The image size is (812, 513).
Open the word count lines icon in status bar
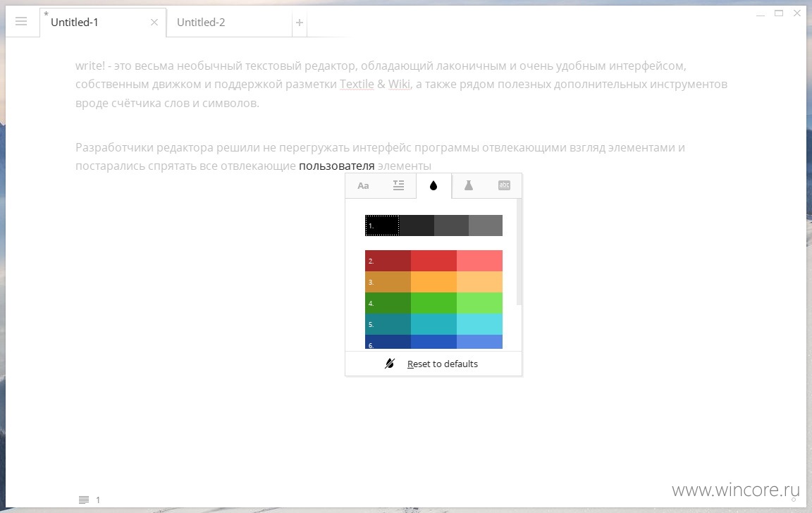[x=83, y=500]
